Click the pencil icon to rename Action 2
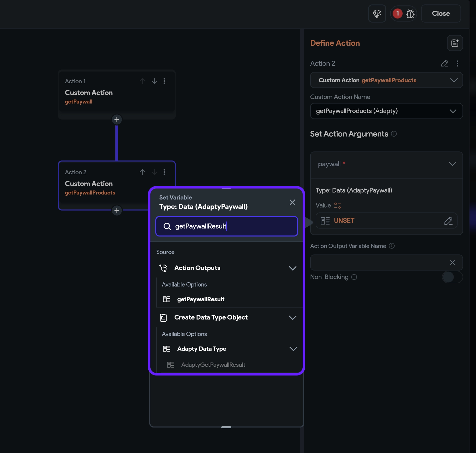476x453 pixels. [x=445, y=63]
